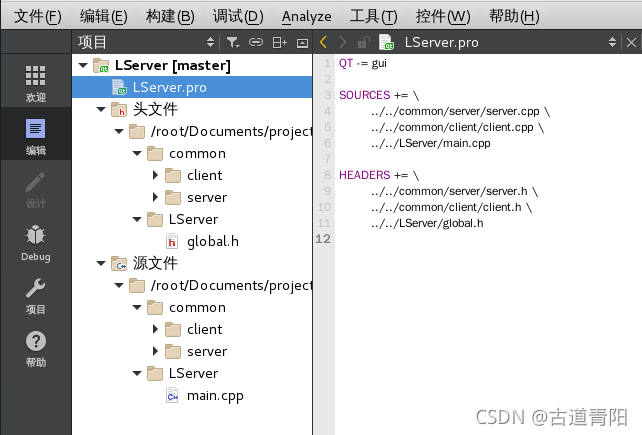
Task: Click the close side panel icon
Action: click(x=303, y=43)
